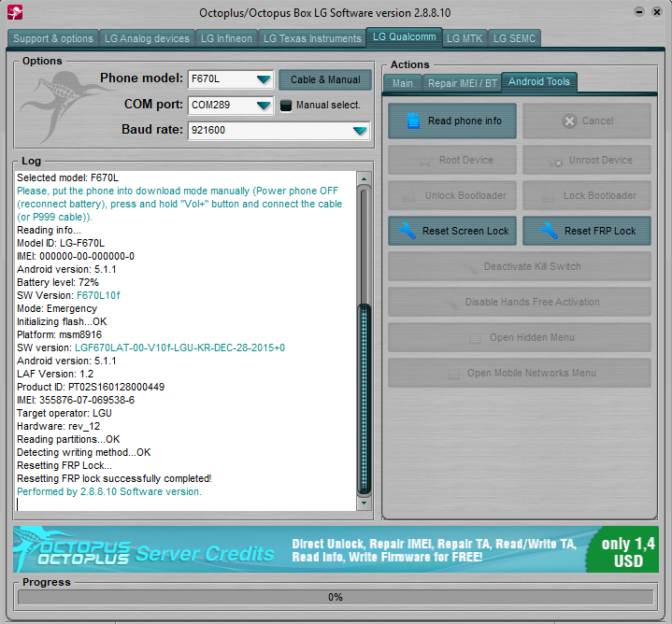
Task: Click the Open Mobile Networks Menu icon
Action: 453,374
